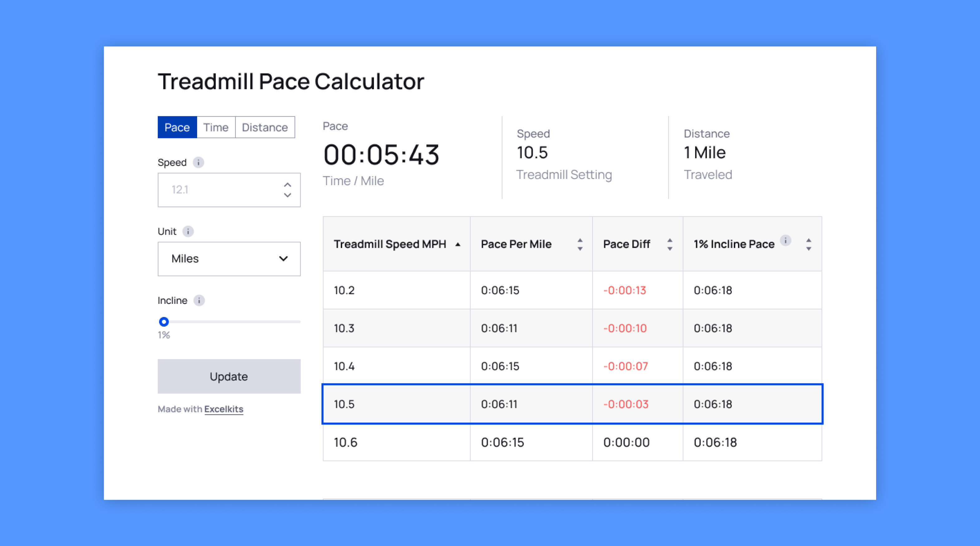Click the info icon next to Incline
The image size is (980, 546).
point(199,300)
